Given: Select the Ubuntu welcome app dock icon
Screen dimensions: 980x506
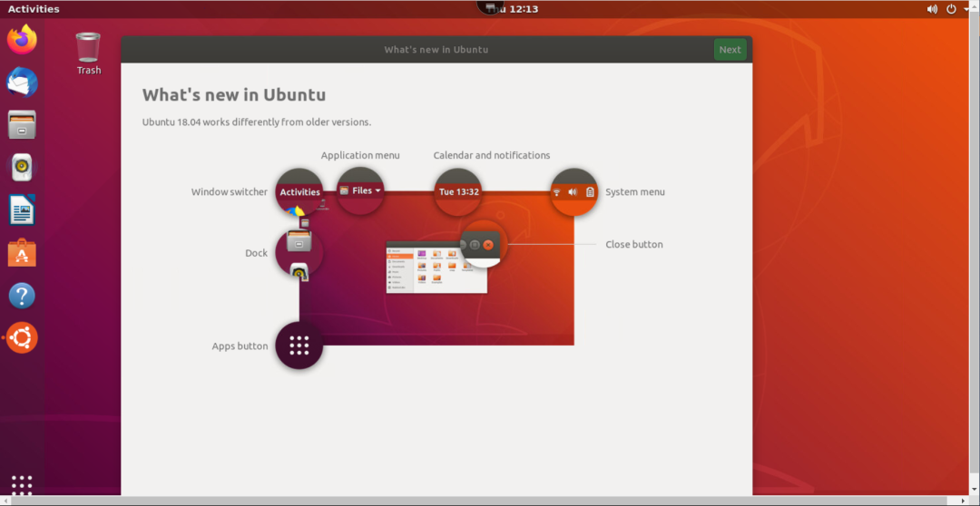Looking at the screenshot, I should click(x=22, y=338).
